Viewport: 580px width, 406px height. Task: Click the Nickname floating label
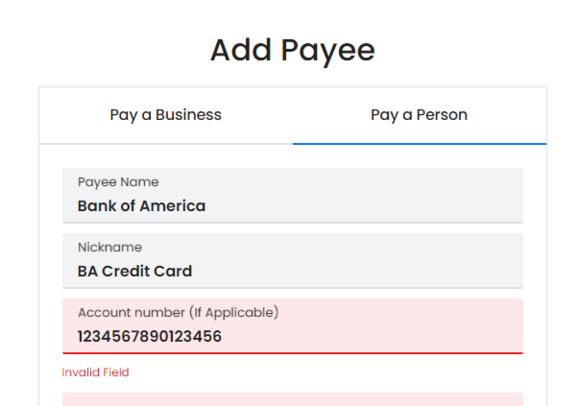click(x=110, y=247)
